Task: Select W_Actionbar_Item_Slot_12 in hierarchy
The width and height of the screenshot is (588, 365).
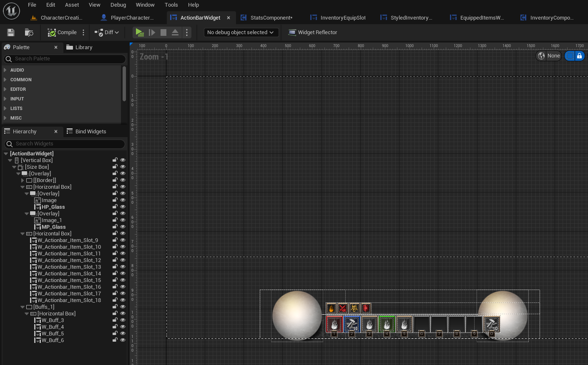Action: pos(69,260)
